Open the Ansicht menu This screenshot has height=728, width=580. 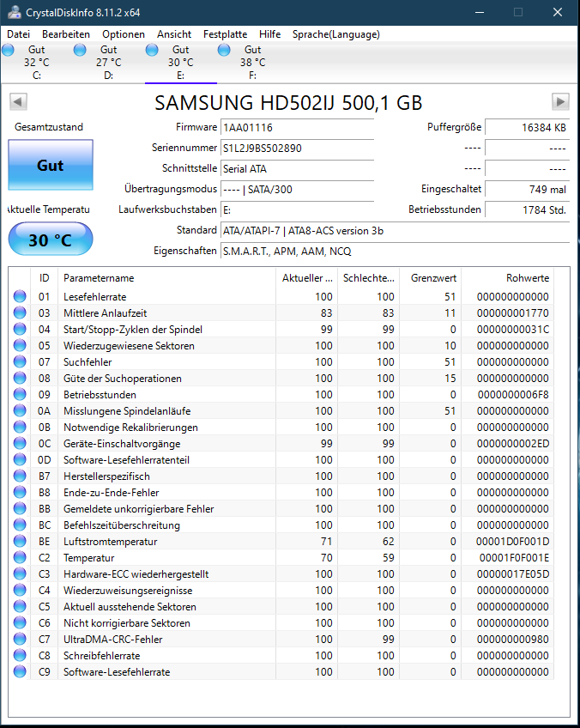[174, 33]
